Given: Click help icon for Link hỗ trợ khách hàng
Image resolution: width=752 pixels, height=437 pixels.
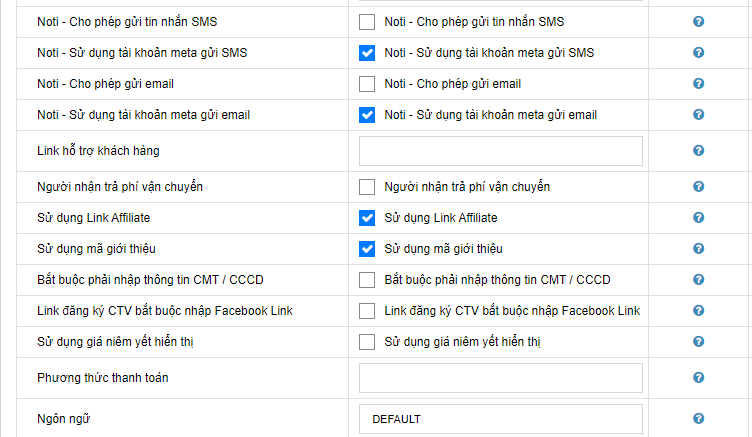Looking at the screenshot, I should pyautogui.click(x=698, y=151).
